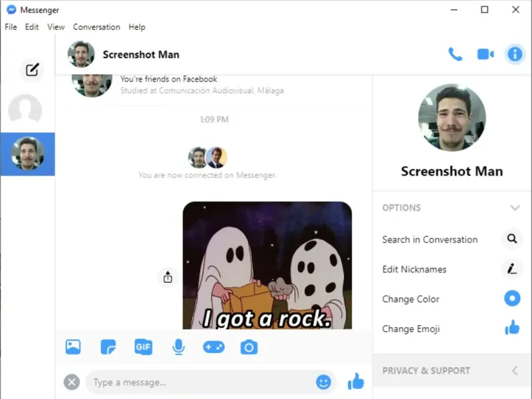Attach a photo with the image icon
Image resolution: width=532 pixels, height=399 pixels.
pos(73,347)
